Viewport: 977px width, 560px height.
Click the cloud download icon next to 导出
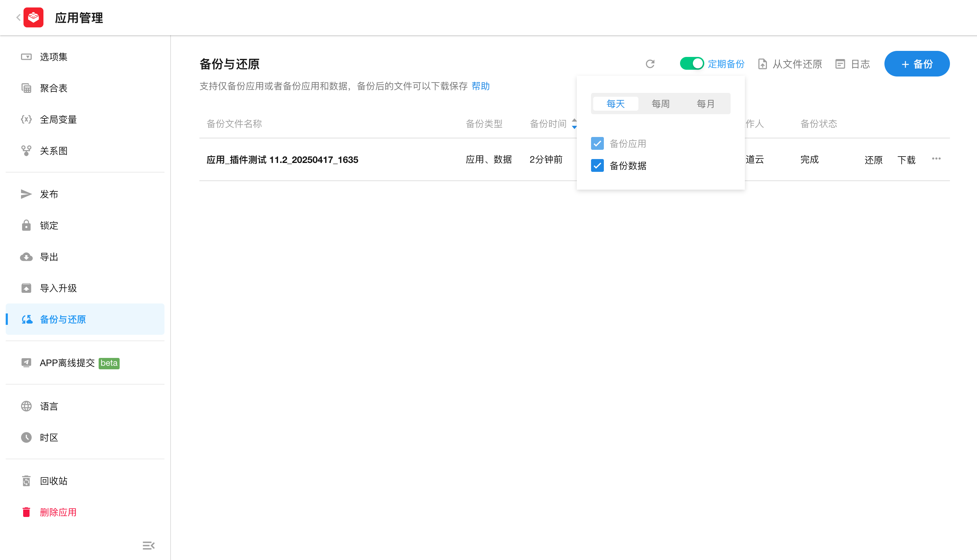(x=26, y=257)
